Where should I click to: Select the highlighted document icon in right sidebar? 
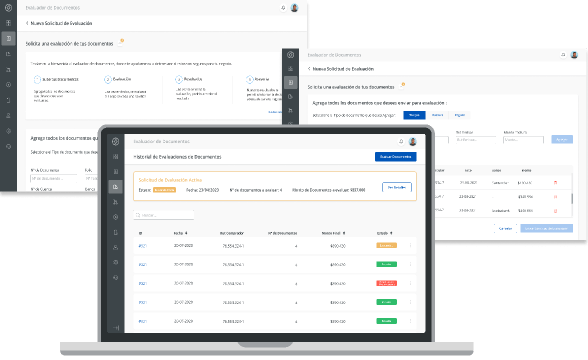pos(290,82)
